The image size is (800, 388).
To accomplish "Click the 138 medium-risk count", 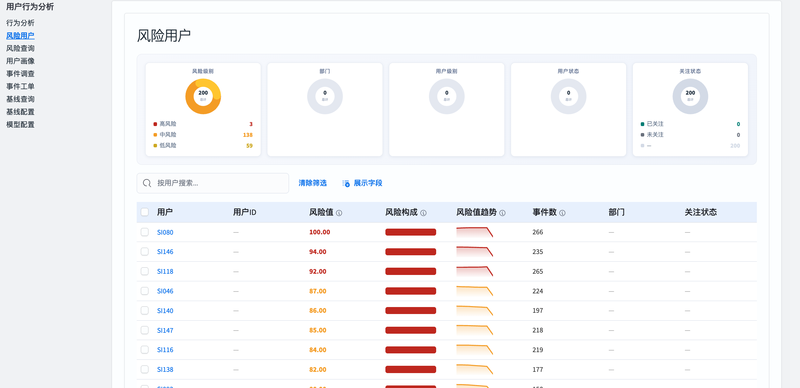I will pos(248,135).
